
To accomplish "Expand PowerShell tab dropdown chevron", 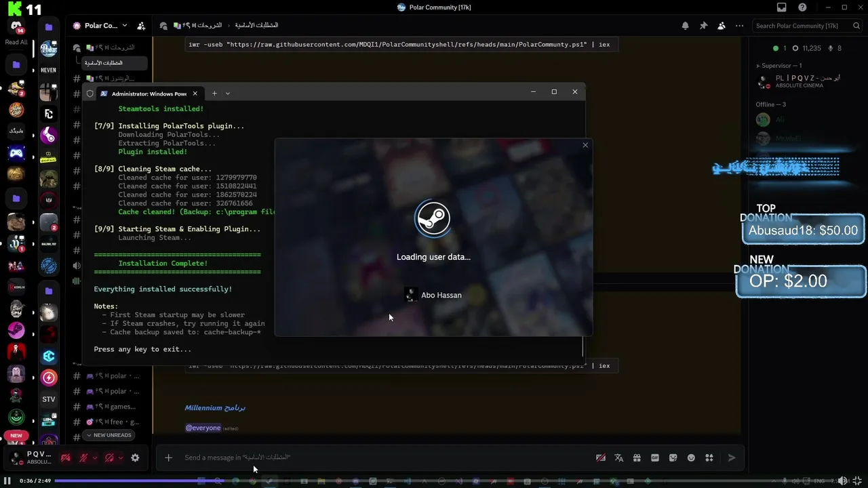I will 228,94.
